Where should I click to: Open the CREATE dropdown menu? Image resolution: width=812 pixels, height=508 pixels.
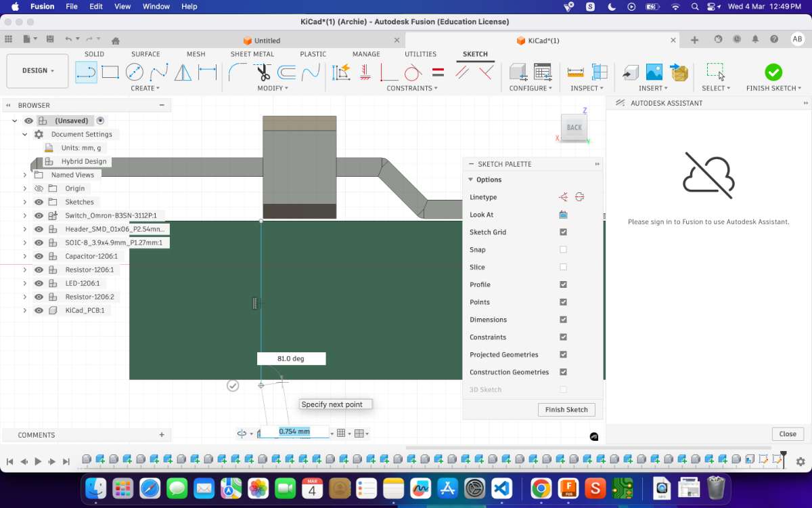[x=145, y=88]
